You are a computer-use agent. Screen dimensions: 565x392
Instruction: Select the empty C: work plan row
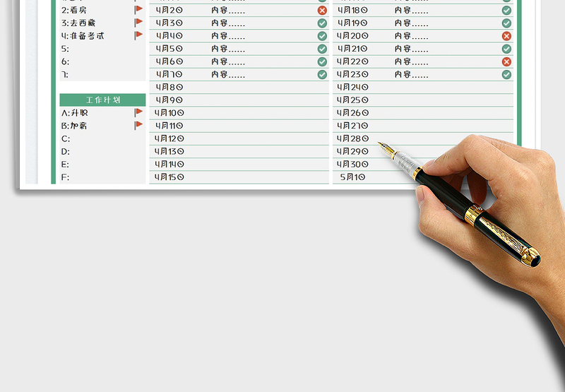click(x=102, y=138)
